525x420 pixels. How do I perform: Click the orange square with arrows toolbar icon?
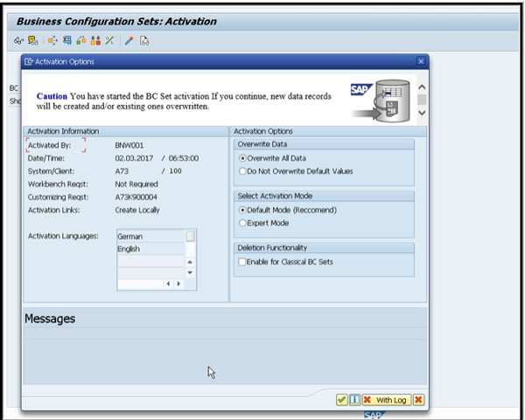(52, 41)
